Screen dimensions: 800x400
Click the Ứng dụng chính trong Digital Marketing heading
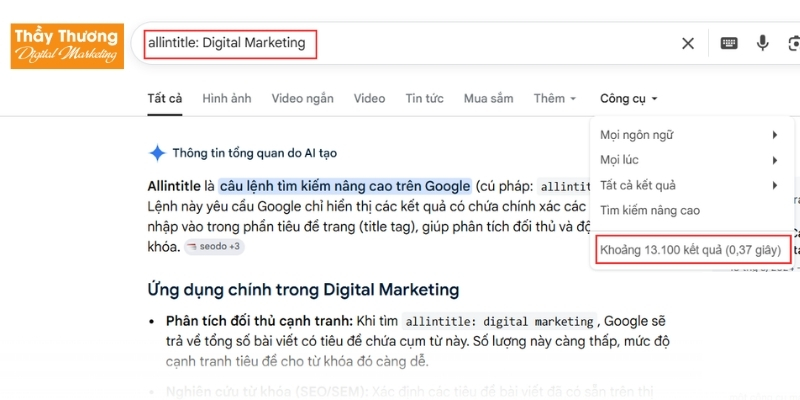pos(303,290)
